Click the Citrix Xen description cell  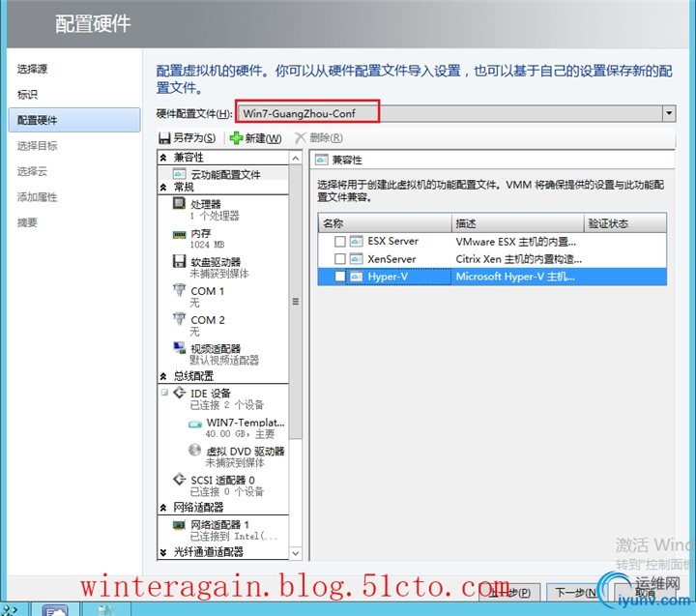pyautogui.click(x=519, y=259)
